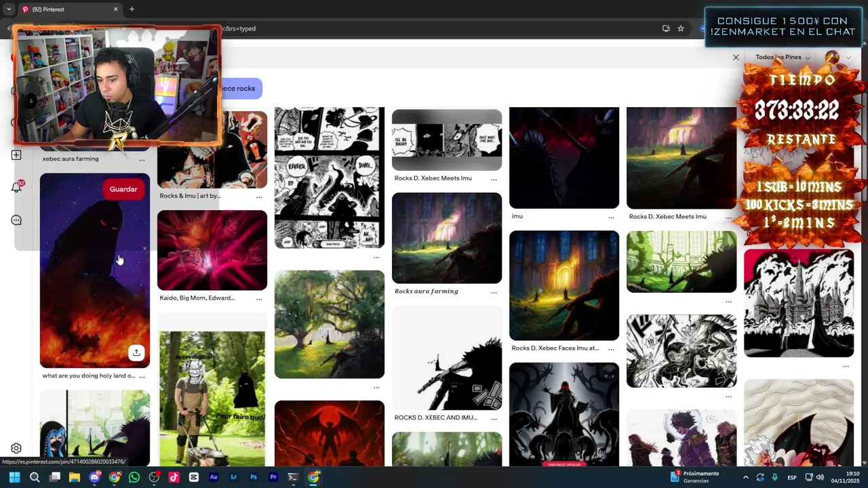Open File Explorer from the taskbar
Viewport: 868px width, 488px height.
[75, 477]
